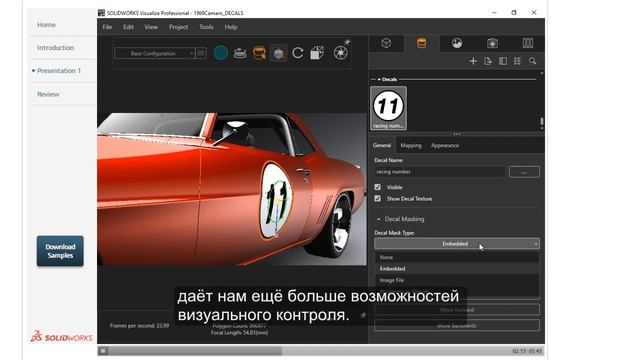This screenshot has width=640, height=360.
Task: Click the 11 decal on the car door
Action: coord(276,200)
